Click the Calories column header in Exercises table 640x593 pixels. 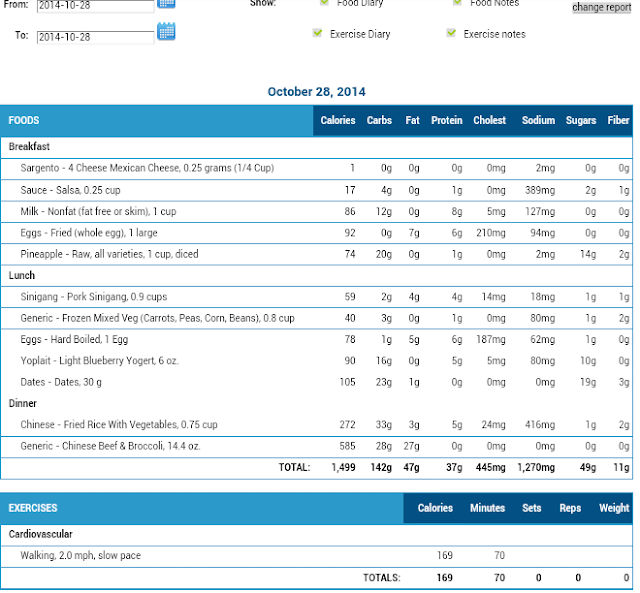point(435,508)
